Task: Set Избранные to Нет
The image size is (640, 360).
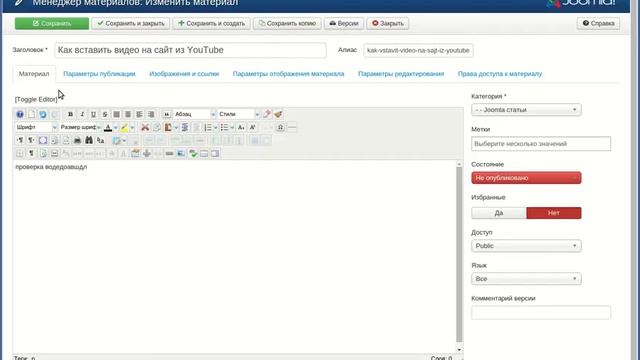Action: (554, 213)
